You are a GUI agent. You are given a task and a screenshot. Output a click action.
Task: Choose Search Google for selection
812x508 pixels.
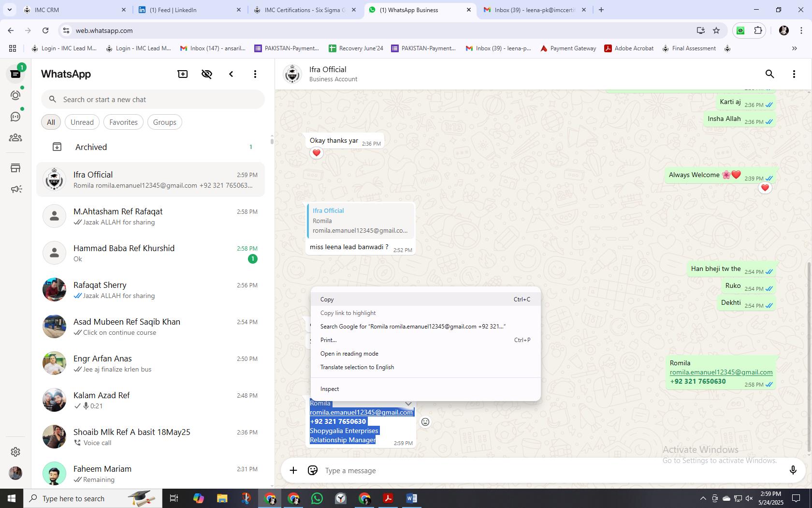425,327
